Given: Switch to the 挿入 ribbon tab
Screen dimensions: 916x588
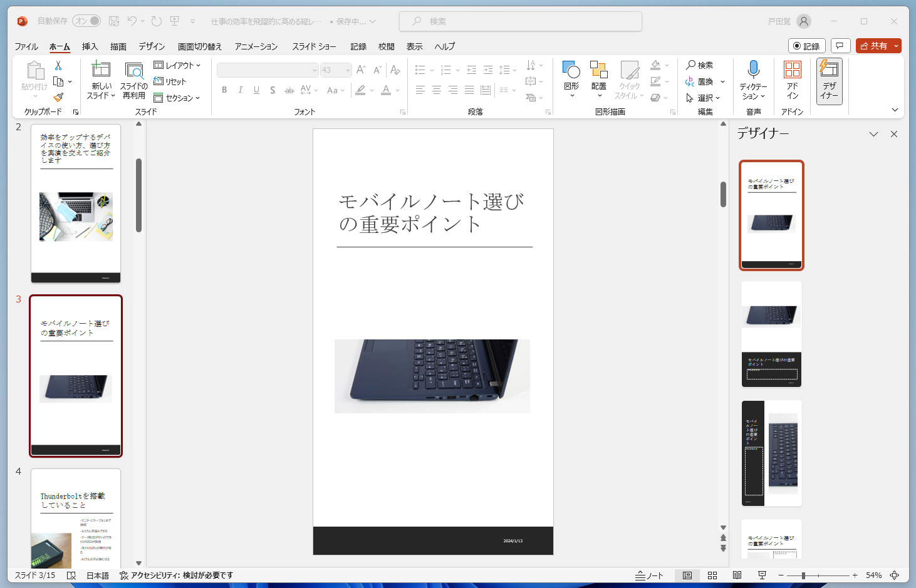Looking at the screenshot, I should tap(90, 46).
